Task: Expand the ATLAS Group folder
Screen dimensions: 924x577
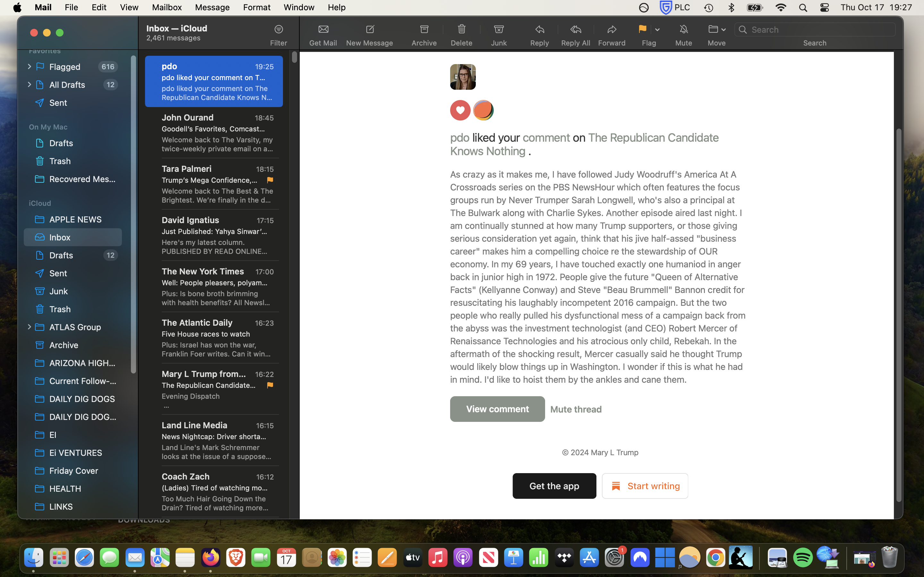Action: tap(29, 327)
